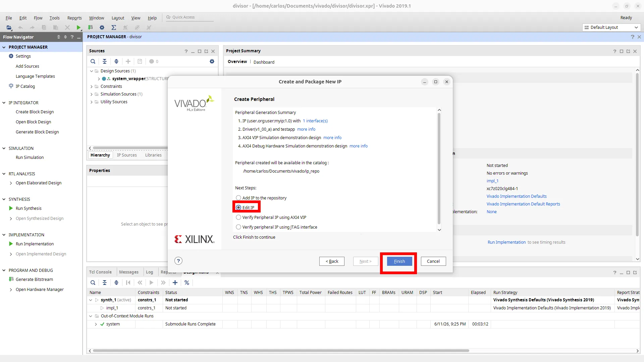
Task: Open Settings gear in main toolbar
Action: click(x=102, y=27)
